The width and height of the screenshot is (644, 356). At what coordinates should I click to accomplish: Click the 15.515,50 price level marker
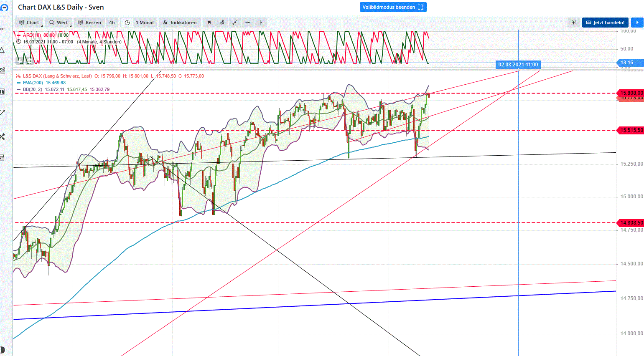[631, 130]
